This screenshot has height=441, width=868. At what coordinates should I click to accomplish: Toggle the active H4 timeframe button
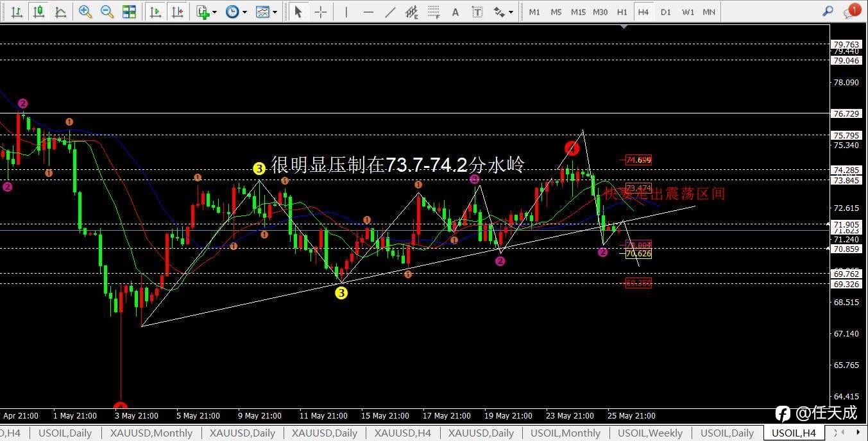[x=643, y=12]
